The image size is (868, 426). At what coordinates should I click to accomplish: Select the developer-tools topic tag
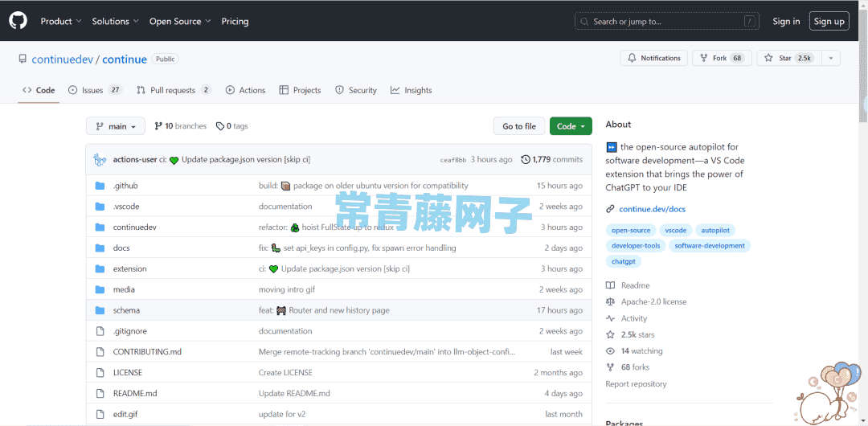[636, 245]
